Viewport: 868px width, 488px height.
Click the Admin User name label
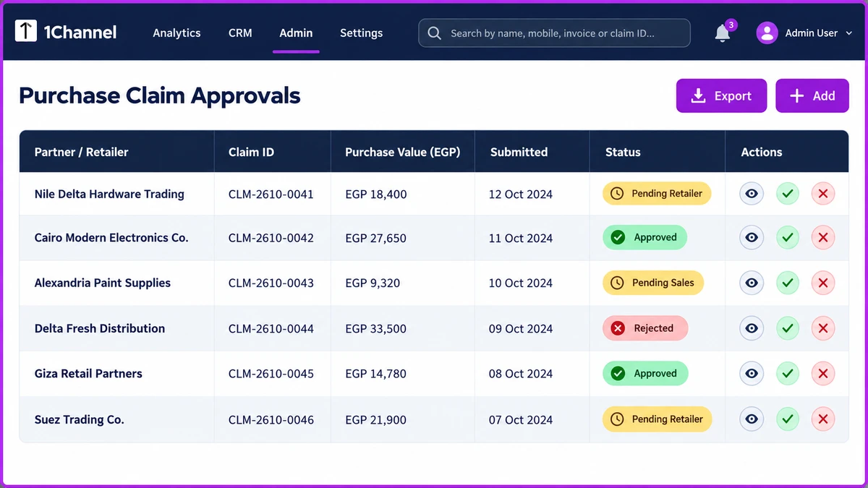pyautogui.click(x=812, y=33)
